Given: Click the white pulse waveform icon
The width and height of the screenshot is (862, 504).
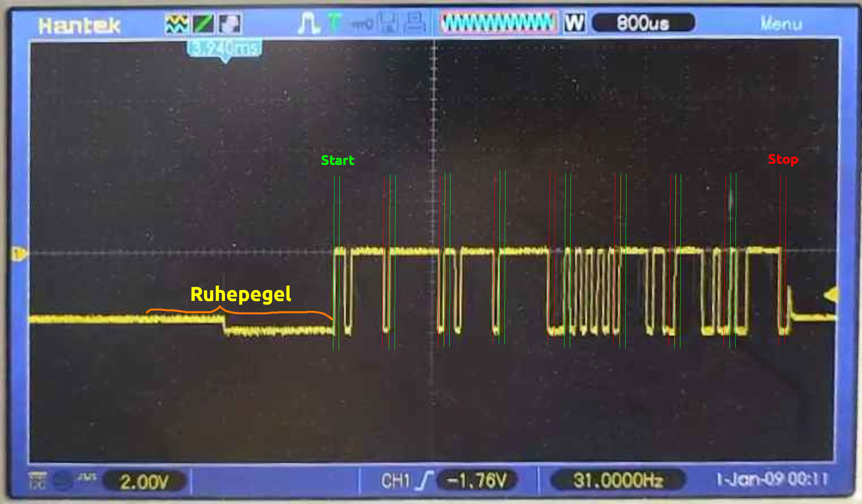Looking at the screenshot, I should [308, 23].
